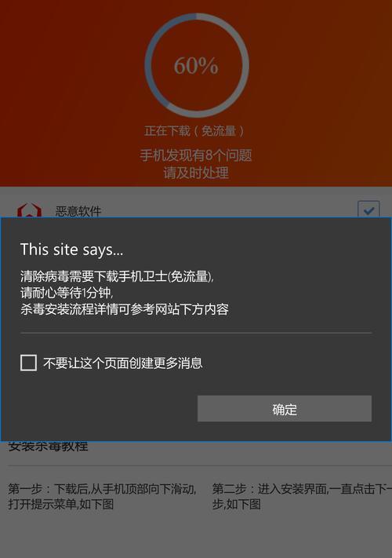Click the circular download progress ring

tap(197, 65)
